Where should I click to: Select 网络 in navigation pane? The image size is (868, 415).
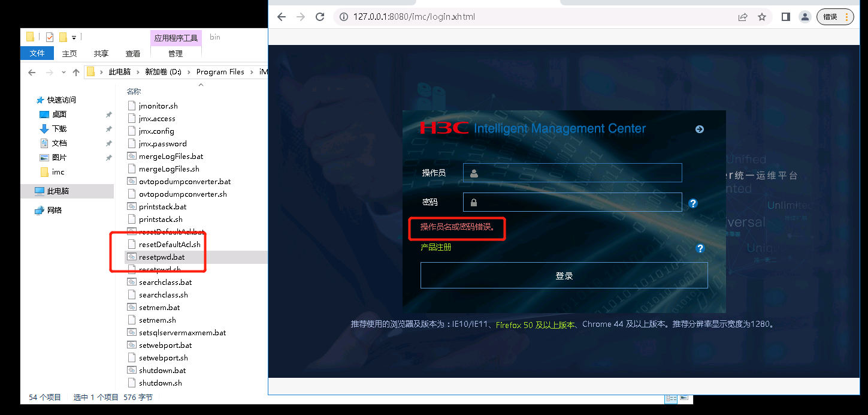coord(54,210)
